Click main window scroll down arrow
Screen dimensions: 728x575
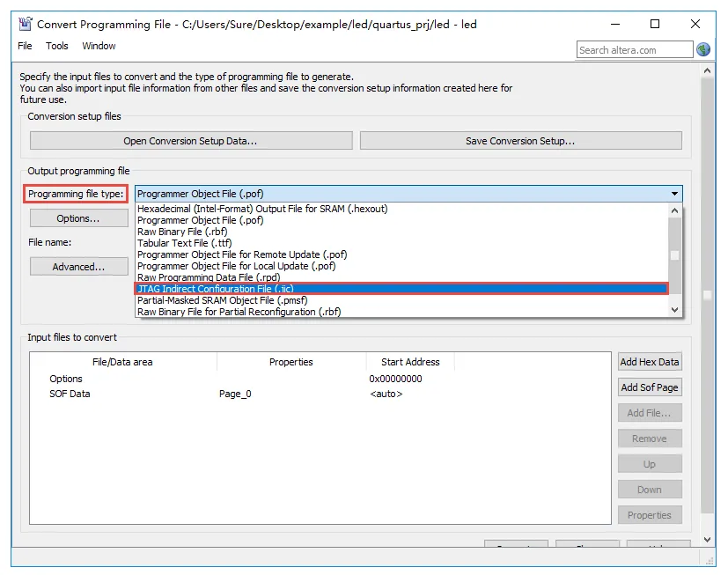[707, 539]
